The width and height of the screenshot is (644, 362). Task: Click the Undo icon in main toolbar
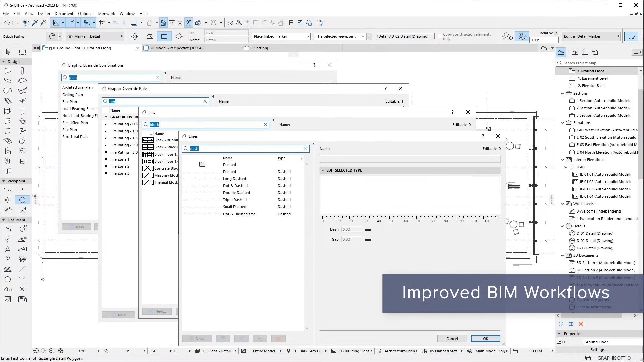click(x=6, y=23)
